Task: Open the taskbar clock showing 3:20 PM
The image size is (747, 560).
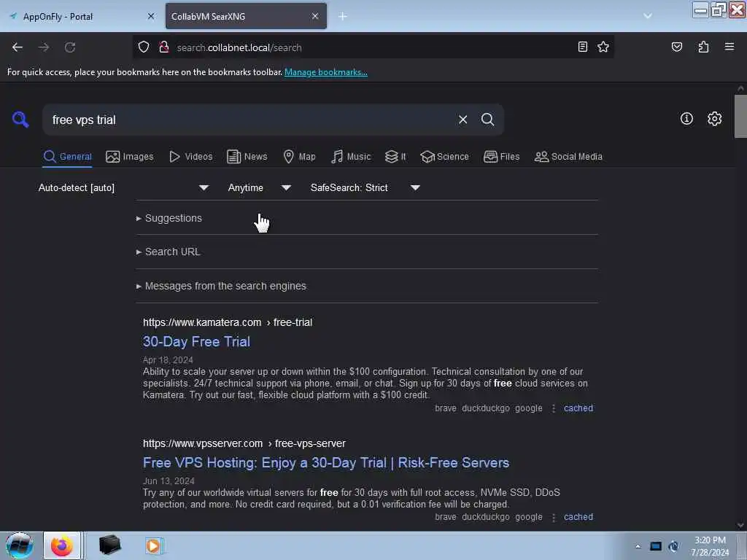Action: [709, 545]
